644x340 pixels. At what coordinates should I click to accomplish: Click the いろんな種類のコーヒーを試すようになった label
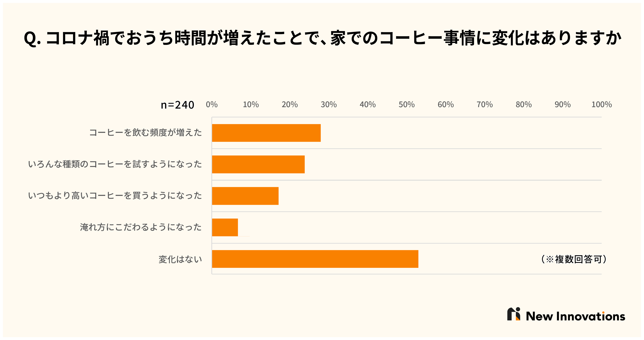tap(115, 164)
